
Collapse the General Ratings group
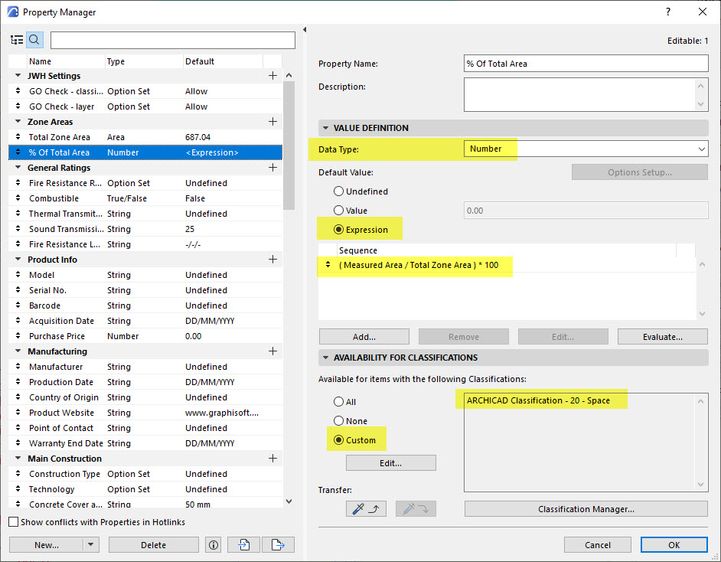coord(18,167)
